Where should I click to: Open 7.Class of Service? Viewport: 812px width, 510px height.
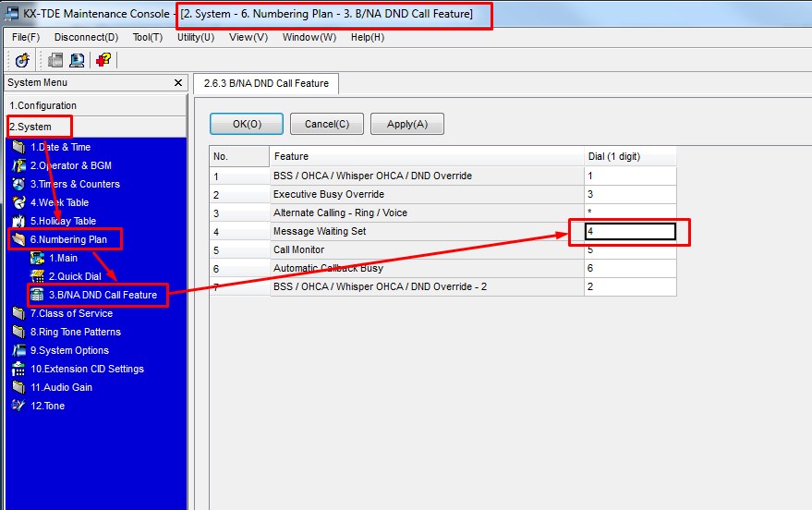71,313
